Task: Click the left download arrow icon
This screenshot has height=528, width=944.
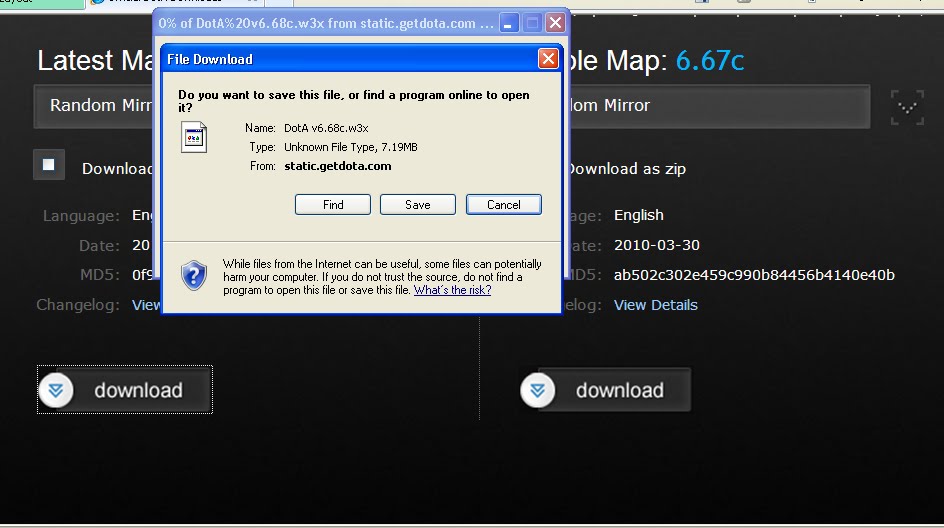Action: tap(56, 391)
